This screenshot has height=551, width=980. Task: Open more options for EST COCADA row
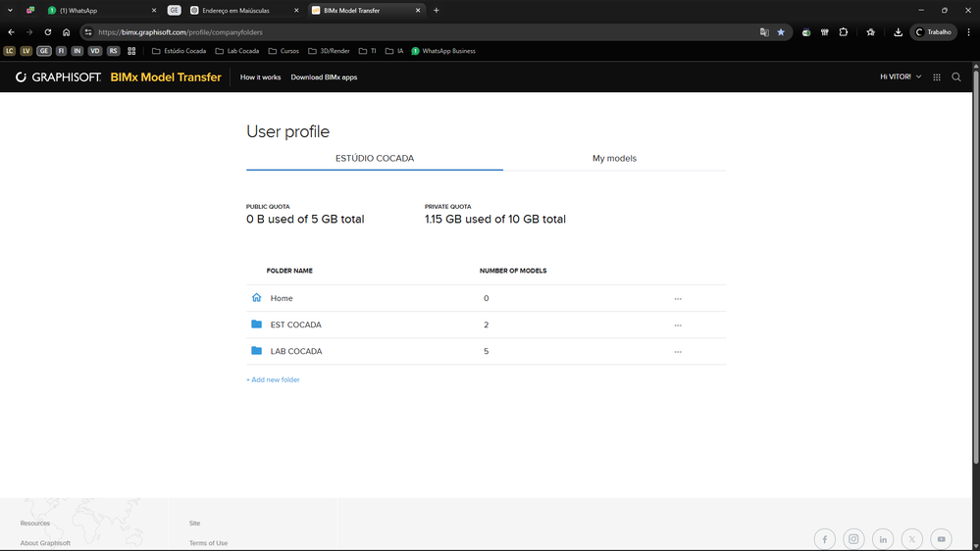[678, 326]
